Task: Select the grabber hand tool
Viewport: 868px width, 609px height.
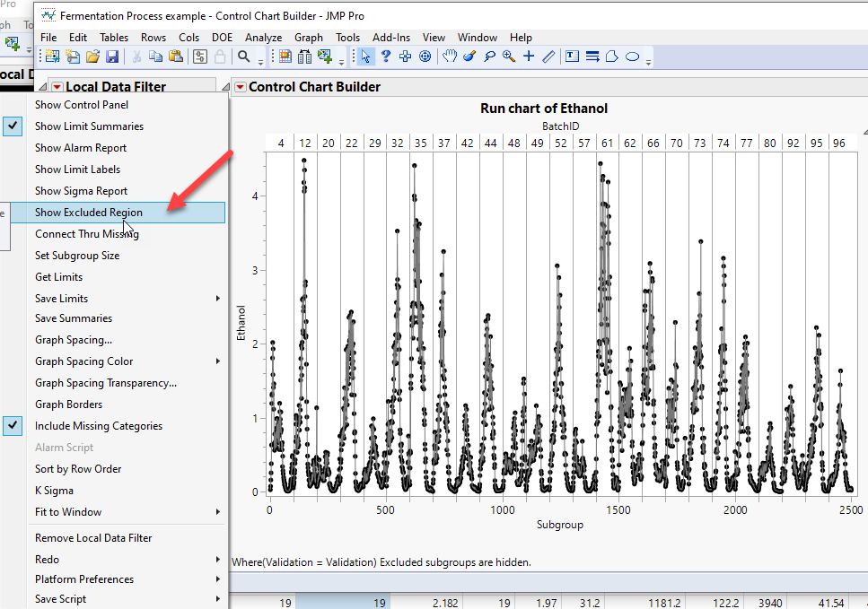Action: (449, 57)
